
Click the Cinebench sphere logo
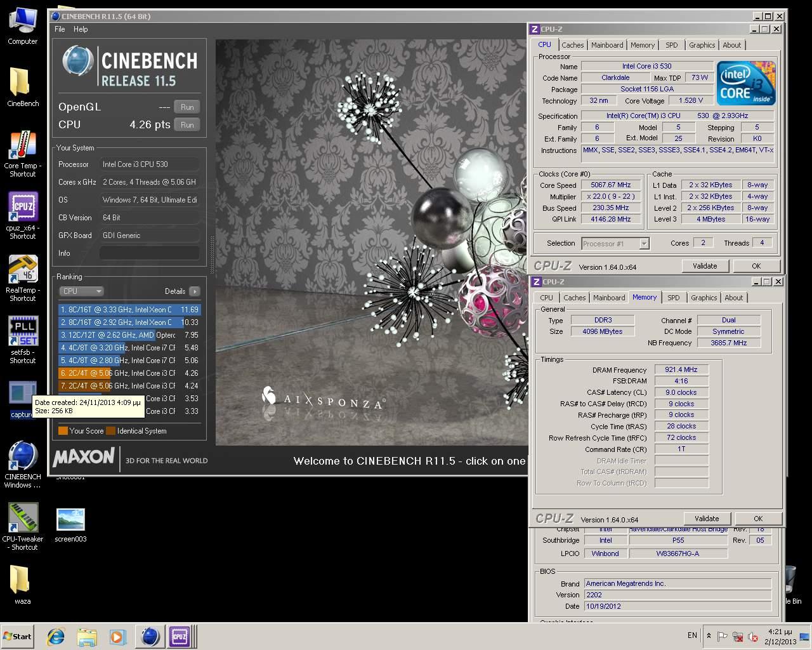click(x=79, y=62)
